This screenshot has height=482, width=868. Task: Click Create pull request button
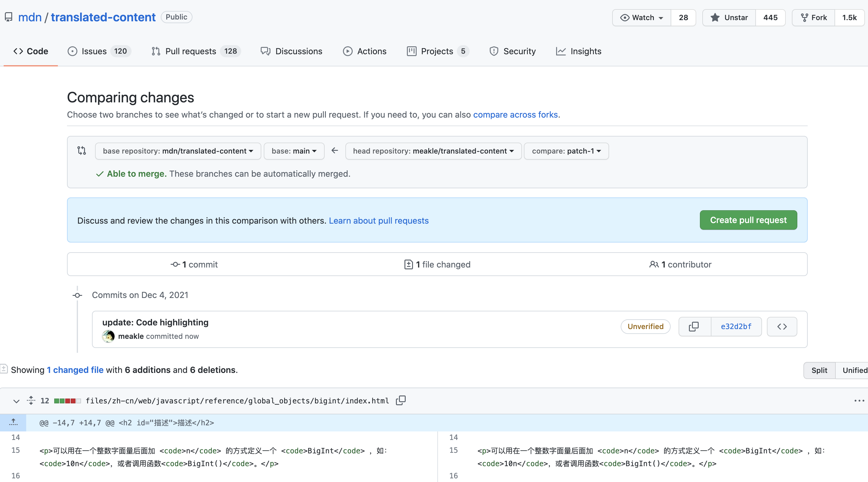point(748,220)
